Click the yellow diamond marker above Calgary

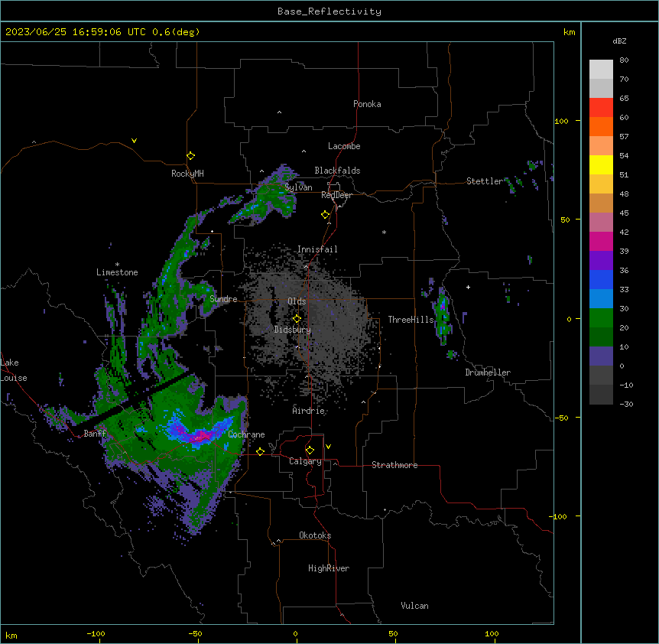click(x=310, y=450)
